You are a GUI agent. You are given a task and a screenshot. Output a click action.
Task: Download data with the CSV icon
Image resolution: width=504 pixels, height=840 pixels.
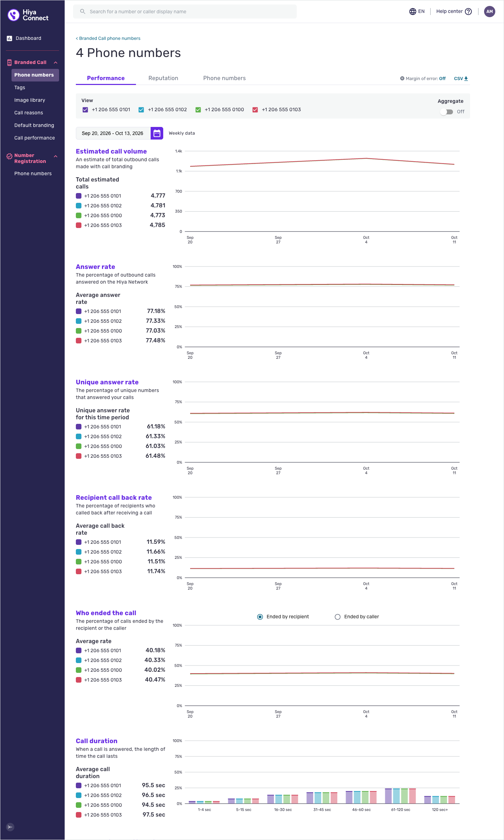[x=466, y=79]
